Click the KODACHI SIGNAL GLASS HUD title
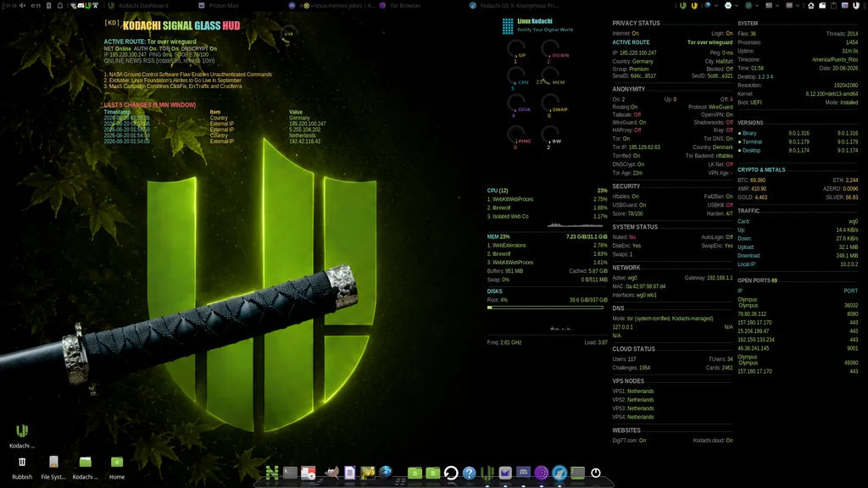 pos(181,26)
